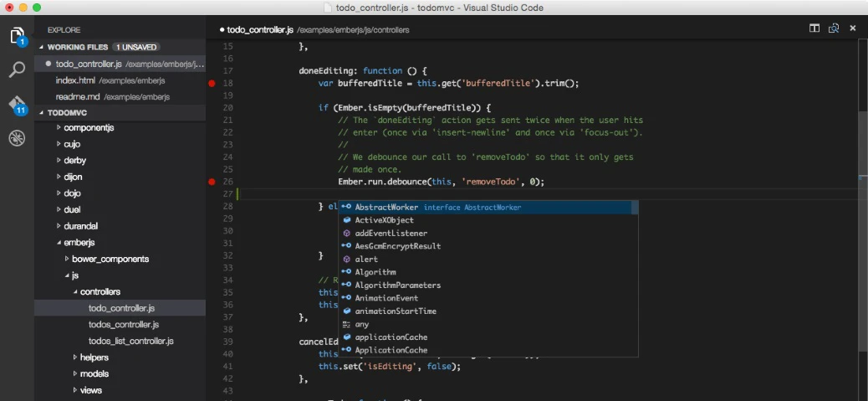Select AbstractWorker in the suggestion list
Image resolution: width=868 pixels, height=401 pixels.
[386, 208]
